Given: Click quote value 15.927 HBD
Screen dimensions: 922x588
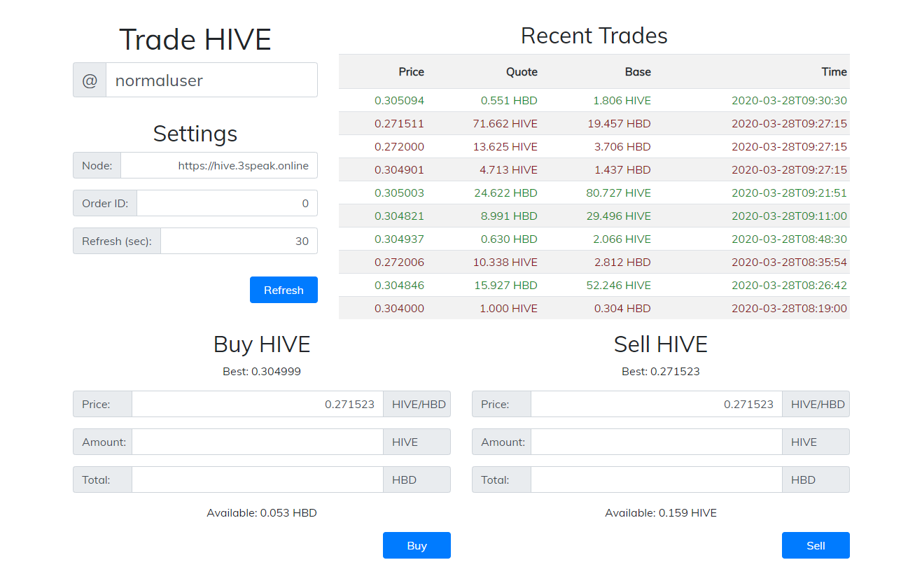Looking at the screenshot, I should tap(506, 285).
